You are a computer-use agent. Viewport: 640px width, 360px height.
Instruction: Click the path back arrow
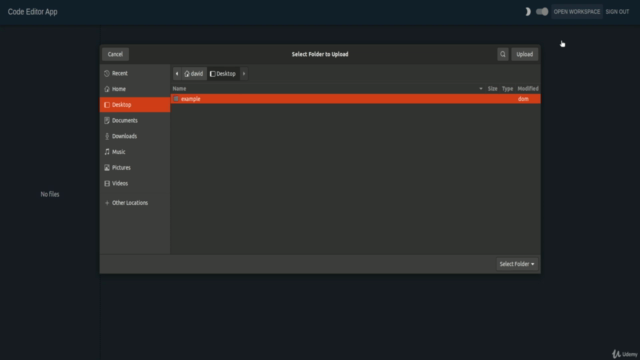pos(177,74)
